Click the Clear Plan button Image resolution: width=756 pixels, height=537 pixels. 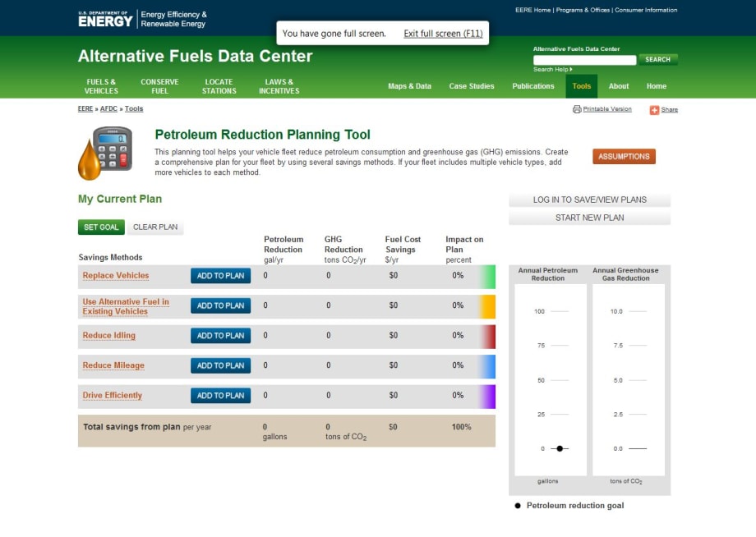pos(155,227)
